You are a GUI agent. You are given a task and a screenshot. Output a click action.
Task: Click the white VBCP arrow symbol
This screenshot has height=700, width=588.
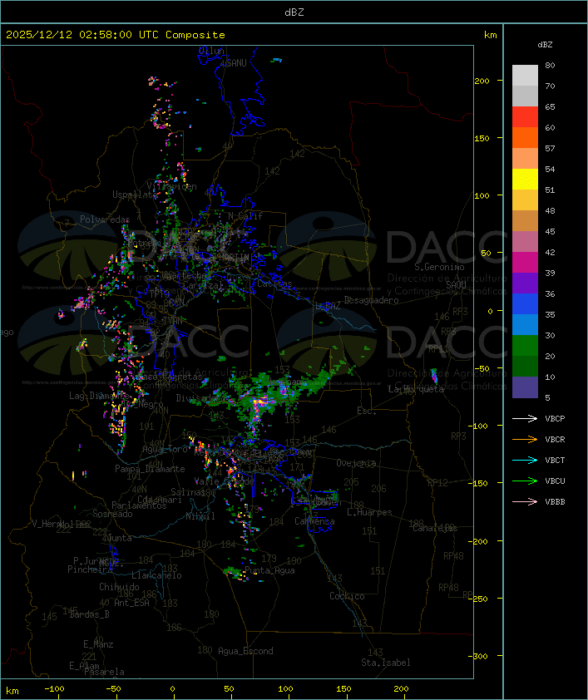pyautogui.click(x=525, y=418)
